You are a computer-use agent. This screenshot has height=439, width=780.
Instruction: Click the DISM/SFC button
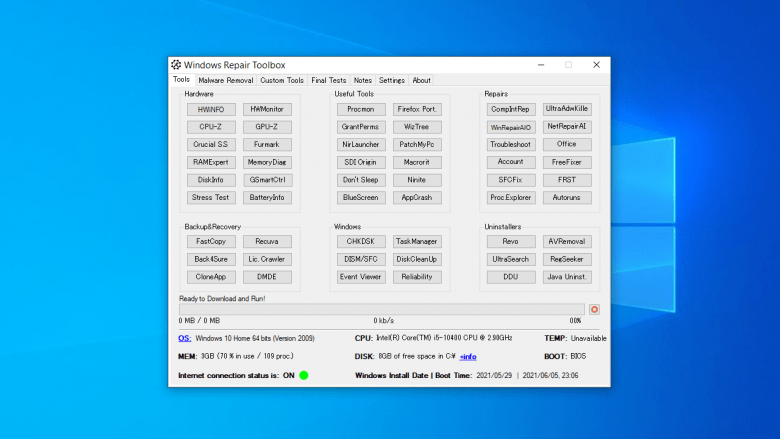pos(361,259)
